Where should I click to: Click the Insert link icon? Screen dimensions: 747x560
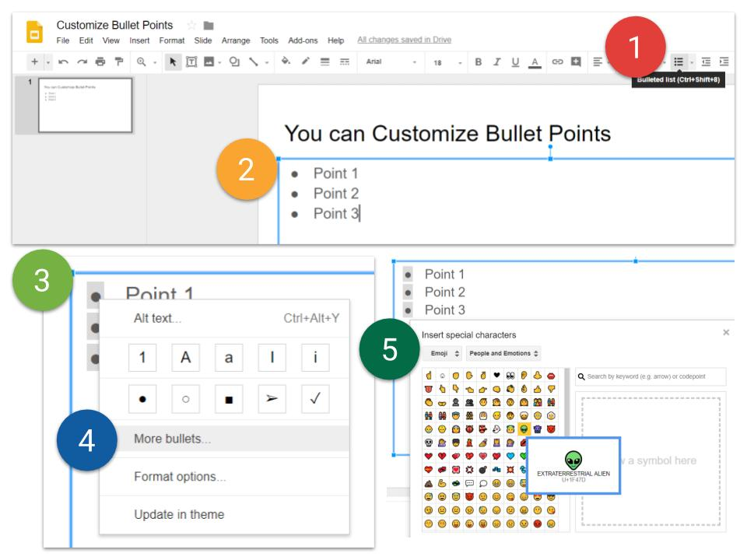pyautogui.click(x=557, y=61)
